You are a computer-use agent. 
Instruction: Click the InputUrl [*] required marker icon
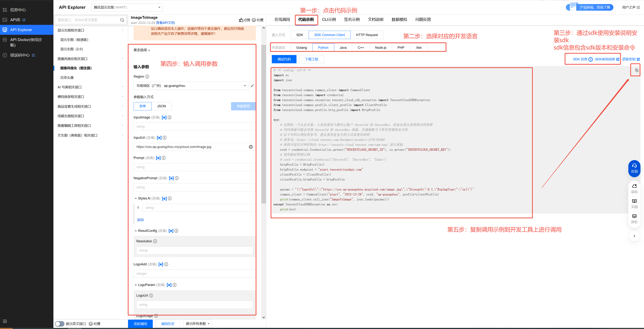pyautogui.click(x=159, y=137)
